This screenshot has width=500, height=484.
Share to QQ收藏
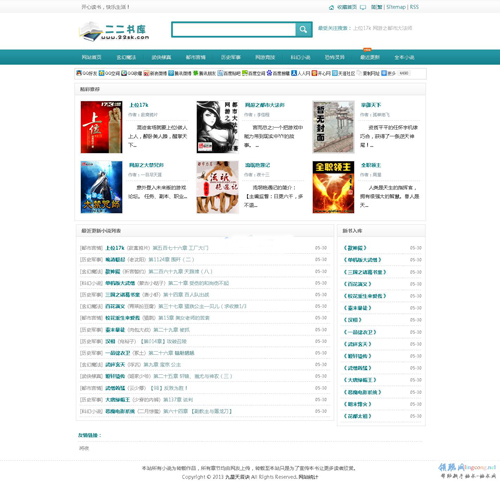tap(132, 73)
